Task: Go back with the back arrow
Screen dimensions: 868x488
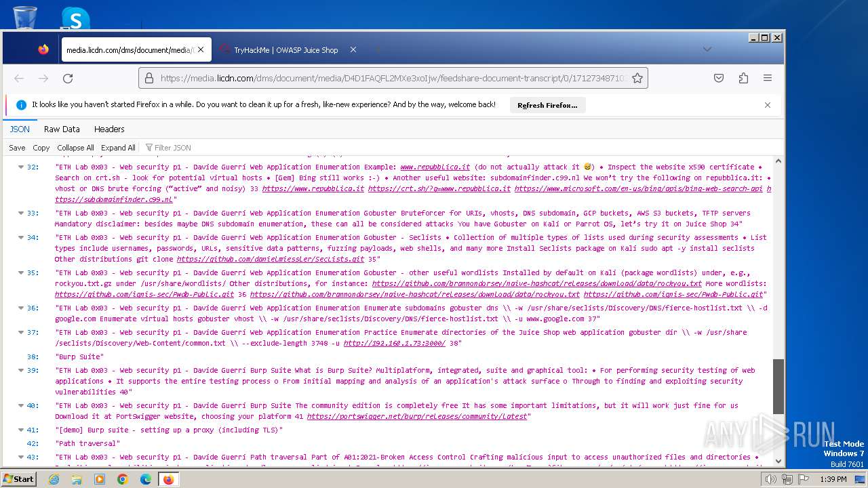Action: 19,79
